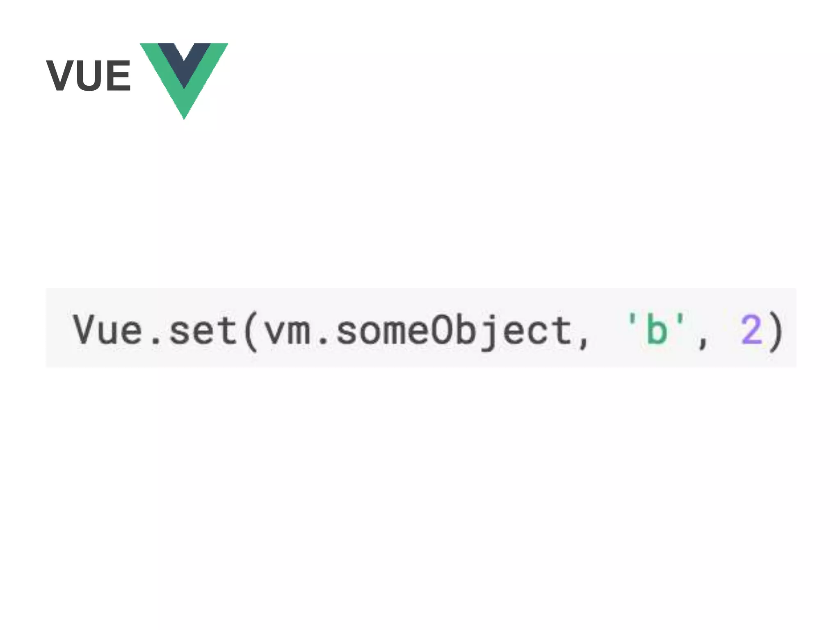Click the dot between vm and someObject
Viewport: 840px width, 630px height.
coord(323,340)
